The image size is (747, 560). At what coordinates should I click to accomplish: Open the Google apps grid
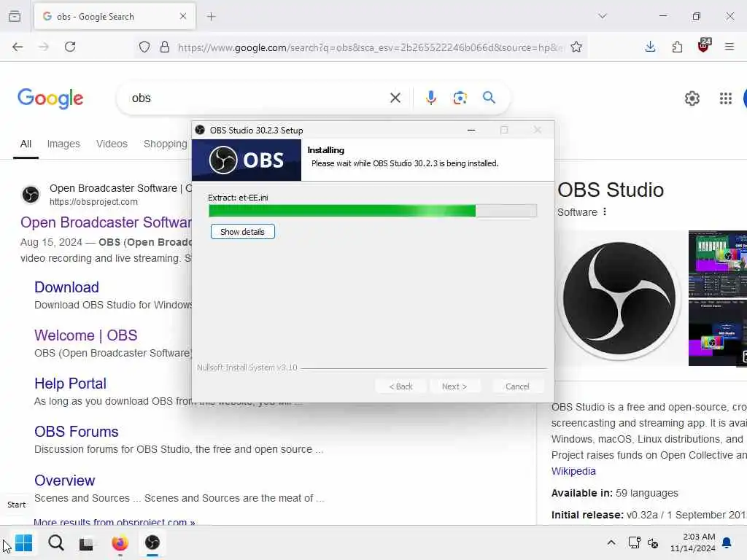(x=726, y=98)
